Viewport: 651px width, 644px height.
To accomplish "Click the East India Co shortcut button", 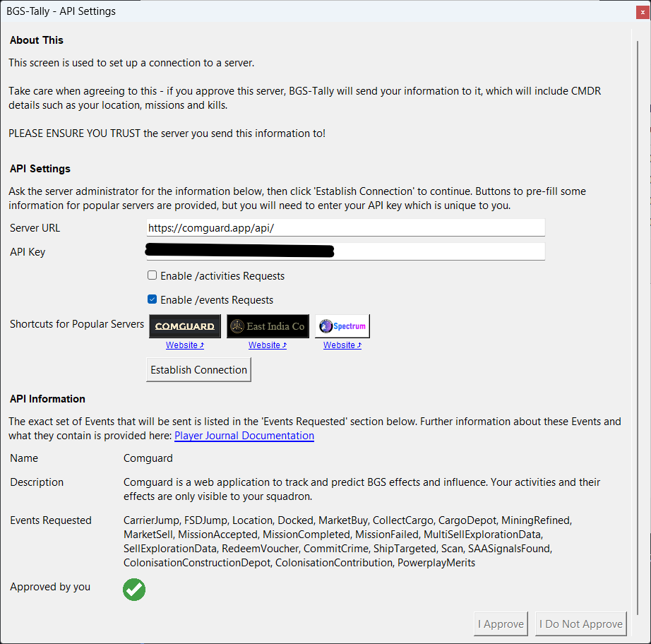I will (268, 326).
